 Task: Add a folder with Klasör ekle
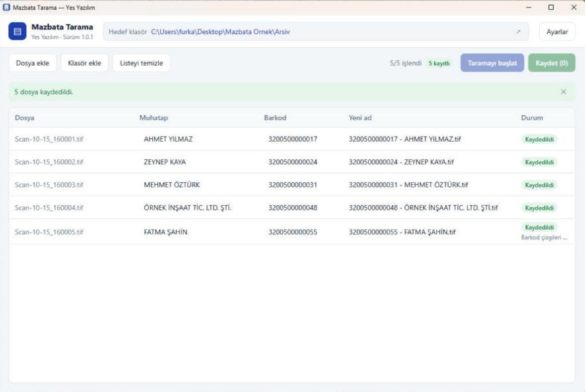tap(85, 63)
